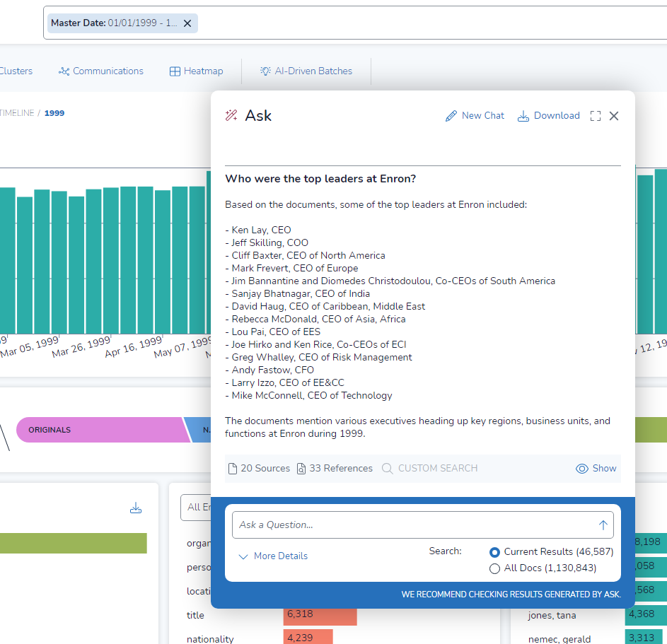Screen dimensions: 667x644
Task: Switch to the Communications tab
Action: [x=101, y=71]
